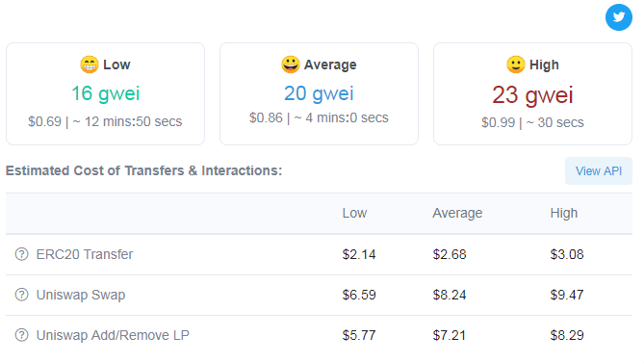
Task: Click the ERC20 Transfer help icon
Action: click(22, 254)
